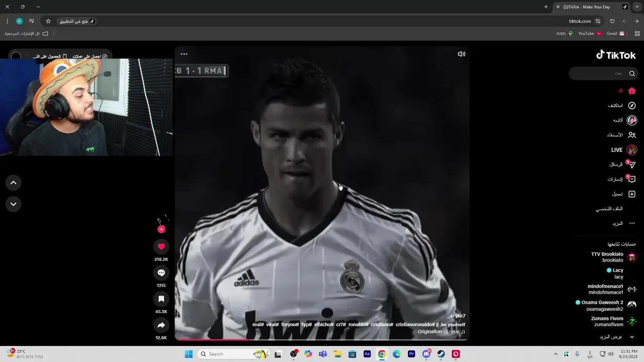Screen dimensions: 644x362
Task: Go to next video with down chevron
Action: (14, 204)
